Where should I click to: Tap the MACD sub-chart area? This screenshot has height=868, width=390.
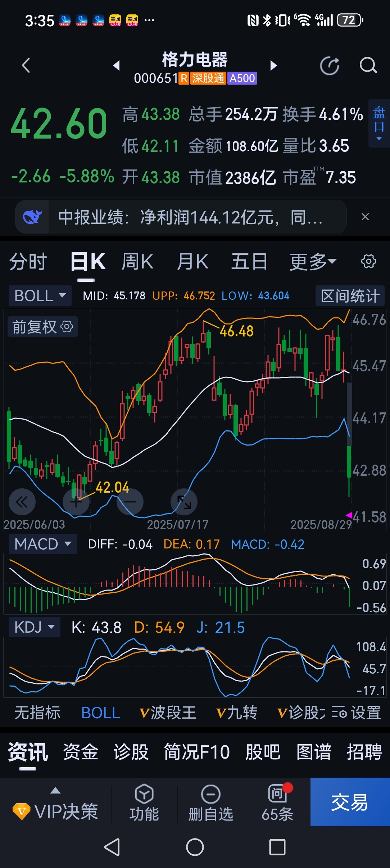pos(176,584)
